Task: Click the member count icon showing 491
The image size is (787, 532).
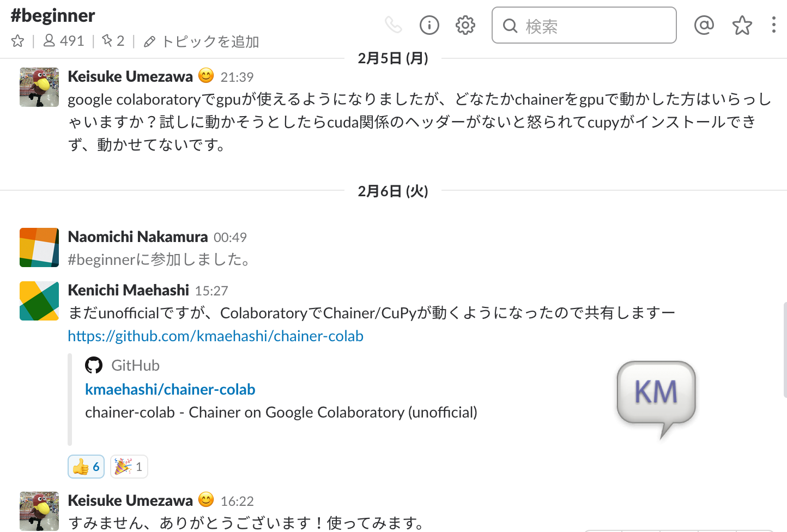Action: point(63,40)
